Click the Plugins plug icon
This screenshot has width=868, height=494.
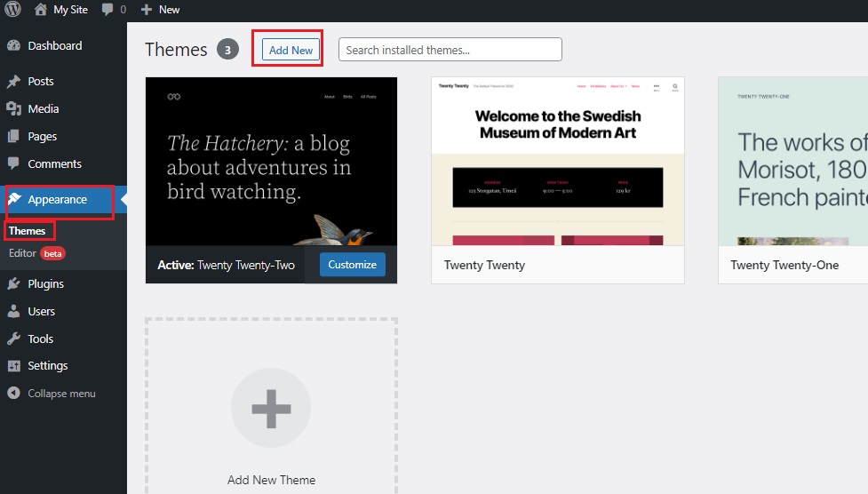[x=14, y=283]
